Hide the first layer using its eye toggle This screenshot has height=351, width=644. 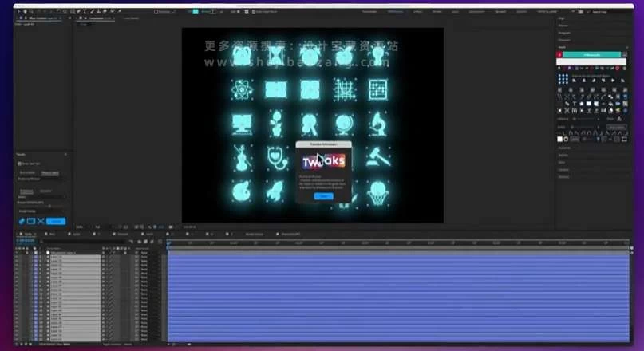pyautogui.click(x=18, y=251)
